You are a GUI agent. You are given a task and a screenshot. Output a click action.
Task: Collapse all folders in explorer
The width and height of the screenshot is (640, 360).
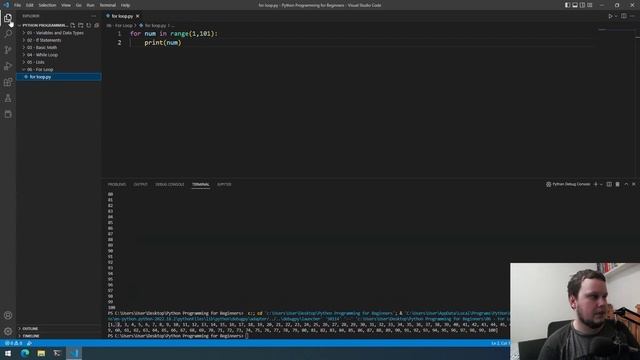pos(96,25)
